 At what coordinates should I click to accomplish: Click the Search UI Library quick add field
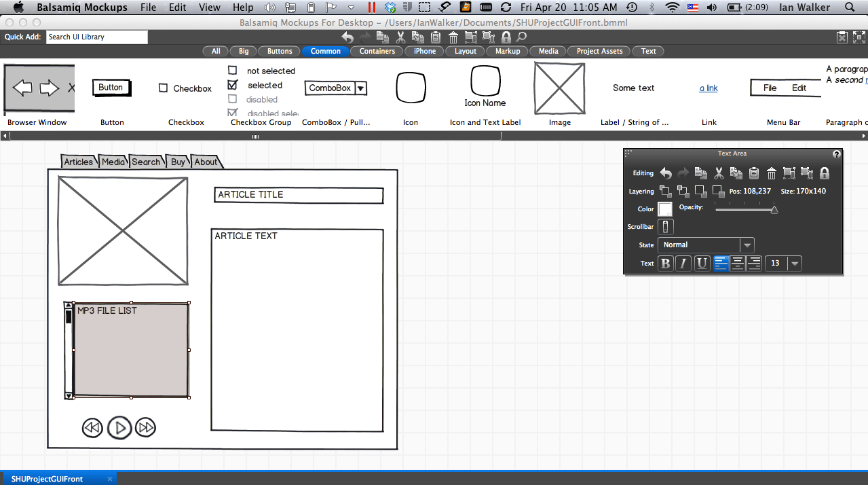coord(96,37)
